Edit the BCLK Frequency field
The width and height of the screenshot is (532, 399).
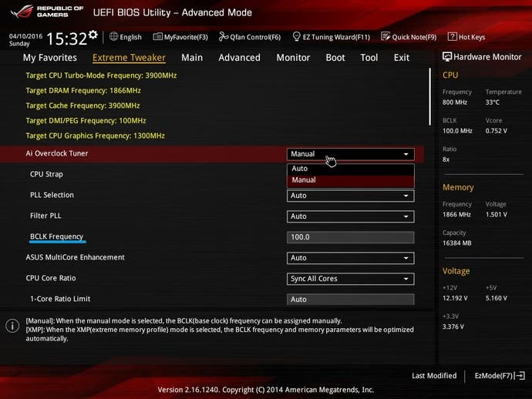tap(351, 237)
